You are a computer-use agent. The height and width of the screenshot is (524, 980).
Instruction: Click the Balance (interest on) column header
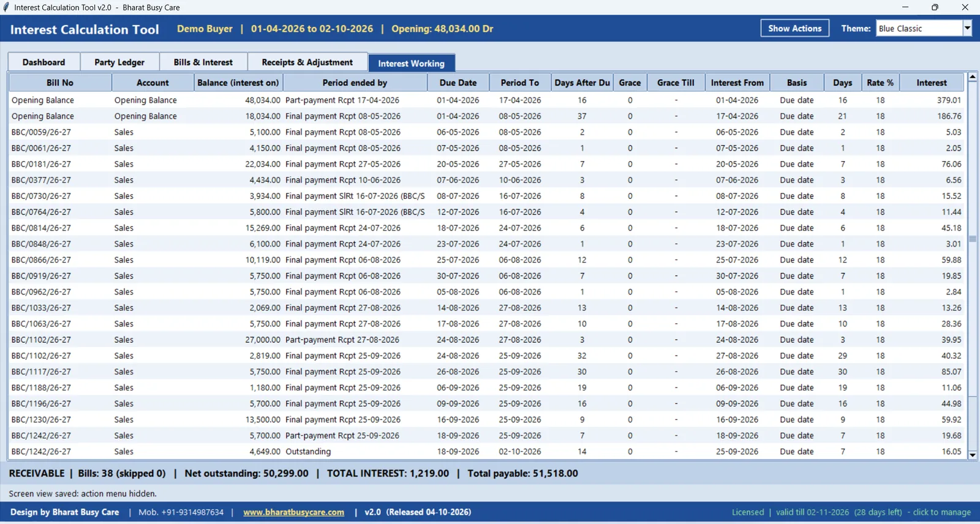pos(238,83)
